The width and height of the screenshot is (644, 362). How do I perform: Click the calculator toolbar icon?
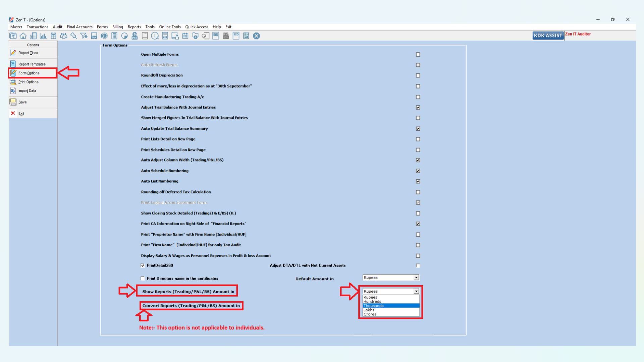click(114, 36)
